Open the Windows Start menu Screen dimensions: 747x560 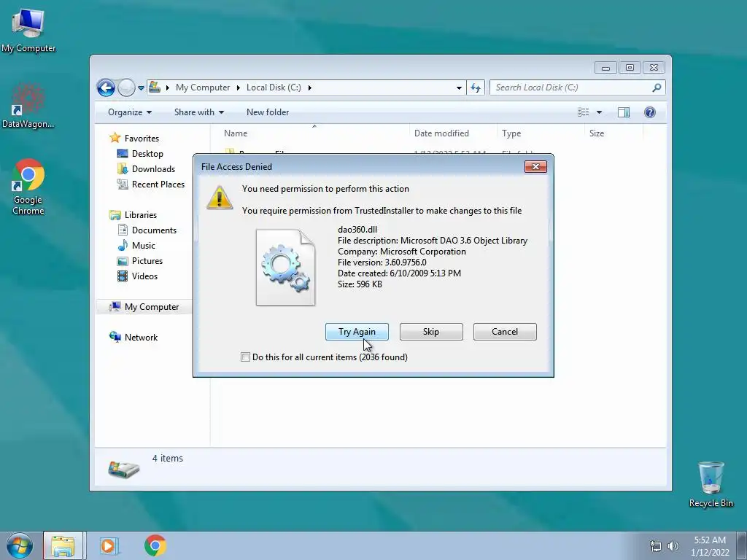tap(20, 545)
